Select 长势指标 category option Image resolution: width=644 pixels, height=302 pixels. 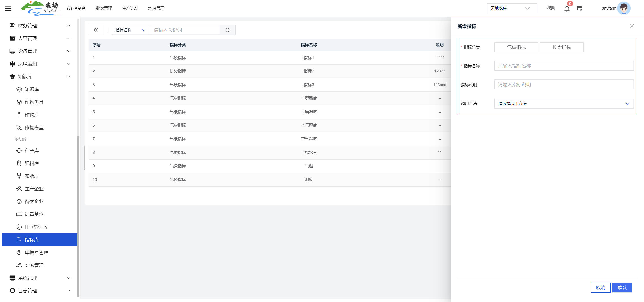tap(561, 47)
